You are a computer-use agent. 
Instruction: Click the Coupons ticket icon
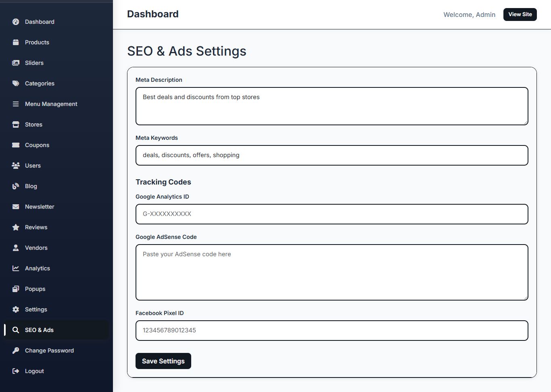click(x=16, y=145)
